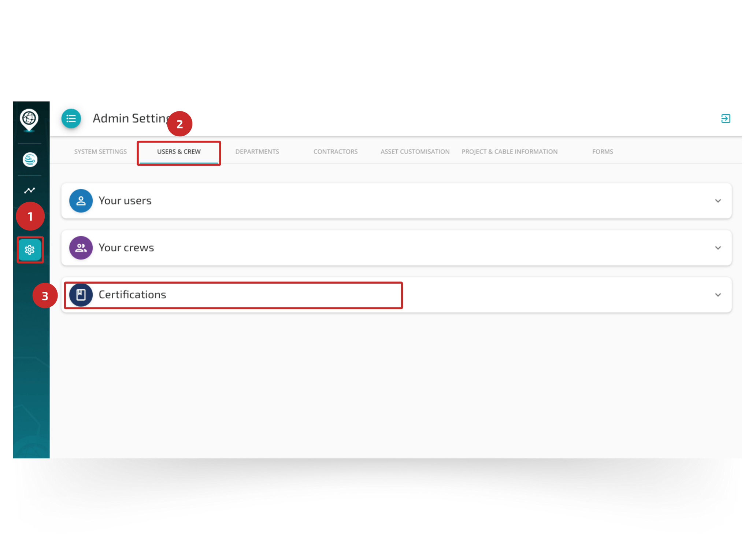Click the teal list icon beside Admin Settings
Image resolution: width=756 pixels, height=546 pixels.
pyautogui.click(x=71, y=118)
